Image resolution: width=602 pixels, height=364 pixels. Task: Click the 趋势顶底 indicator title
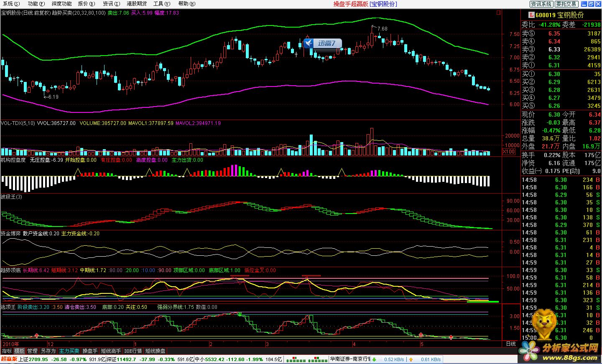click(11, 270)
